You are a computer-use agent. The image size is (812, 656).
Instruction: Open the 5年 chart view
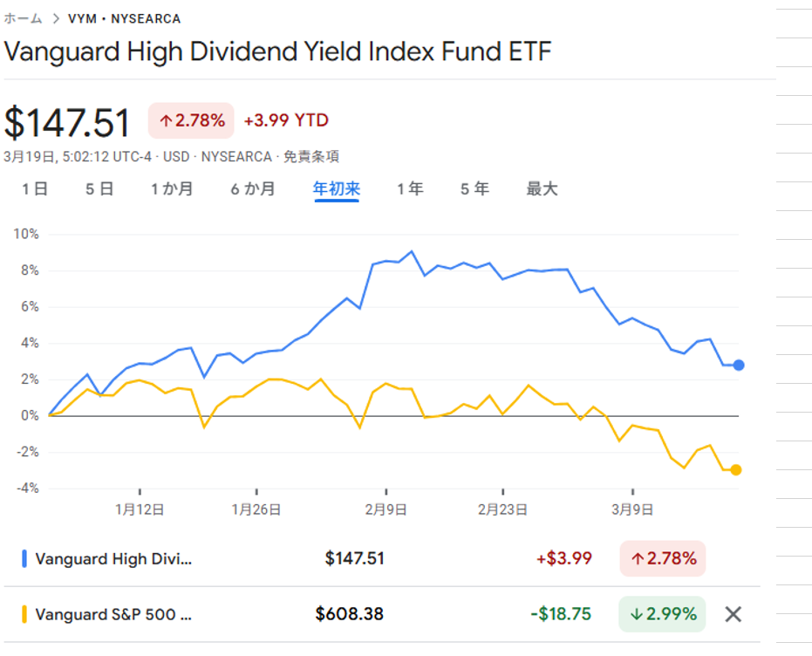coord(474,188)
